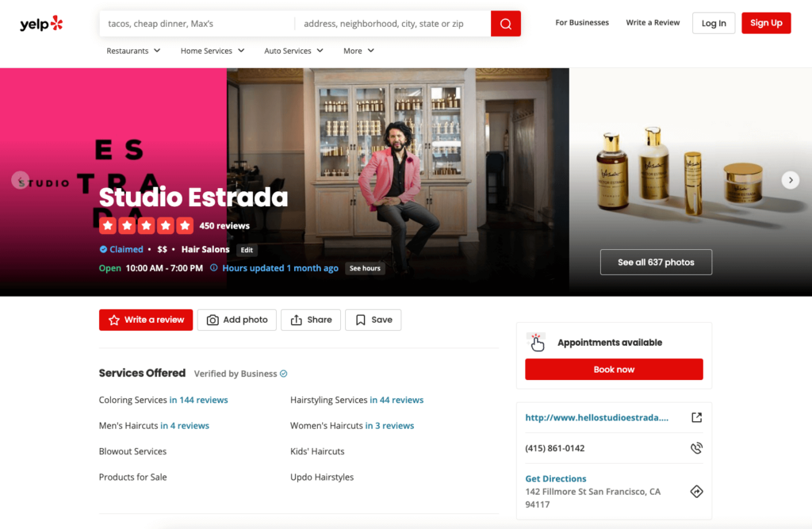Open See all 637 photos
Screen dimensions: 812x529
click(x=656, y=263)
